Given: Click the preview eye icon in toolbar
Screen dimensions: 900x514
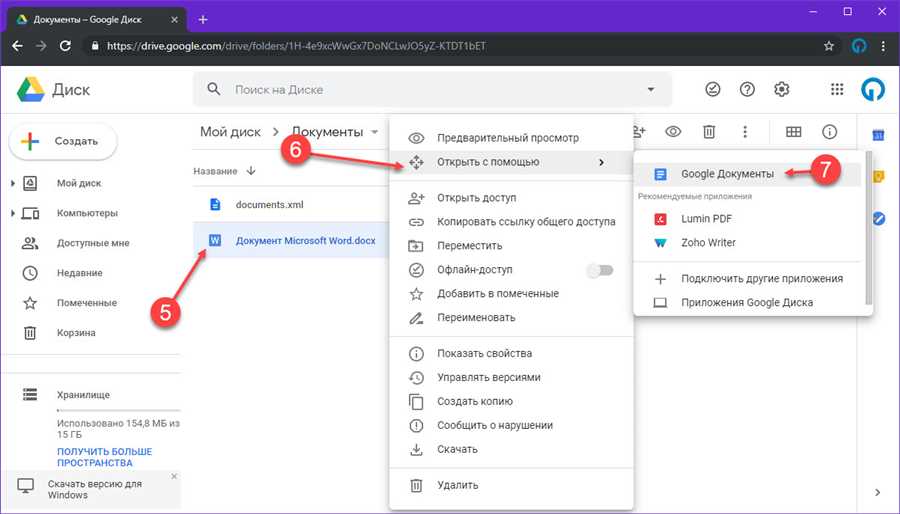Looking at the screenshot, I should point(673,132).
